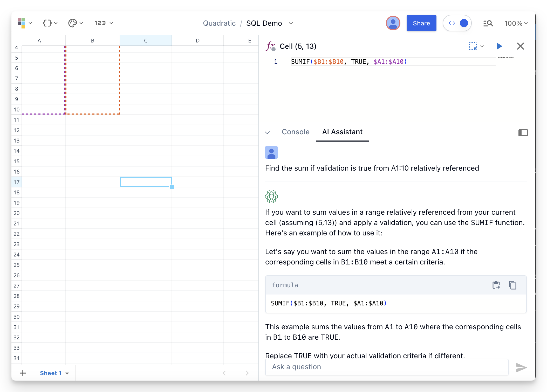The image size is (547, 392).
Task: Expand the SQL Demo file name dropdown
Action: coord(291,23)
